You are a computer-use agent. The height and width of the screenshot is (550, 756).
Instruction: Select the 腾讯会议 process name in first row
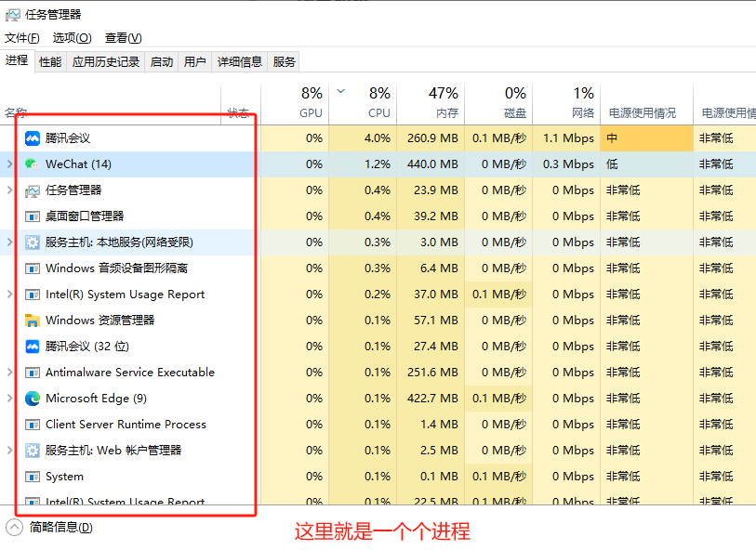(x=68, y=138)
